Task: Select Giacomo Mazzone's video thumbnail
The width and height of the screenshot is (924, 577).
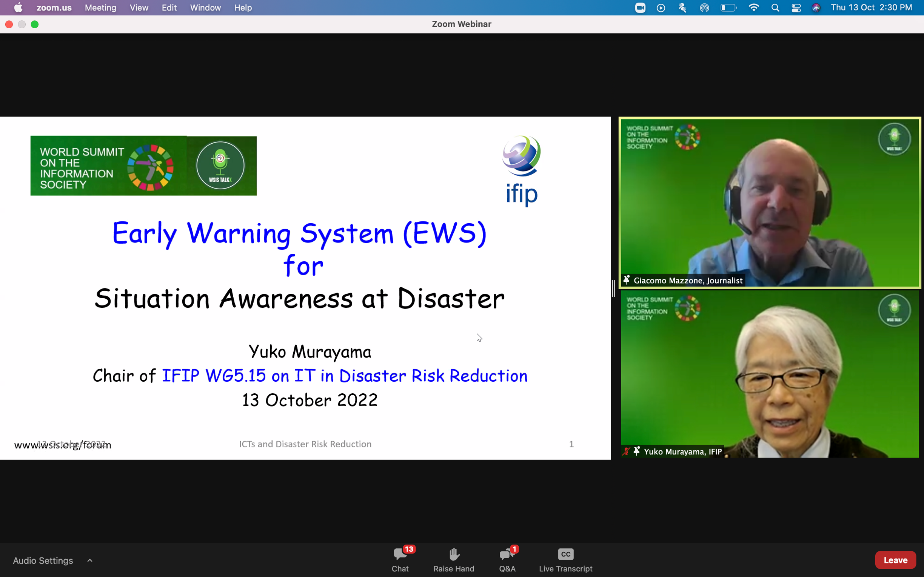Action: pyautogui.click(x=769, y=202)
